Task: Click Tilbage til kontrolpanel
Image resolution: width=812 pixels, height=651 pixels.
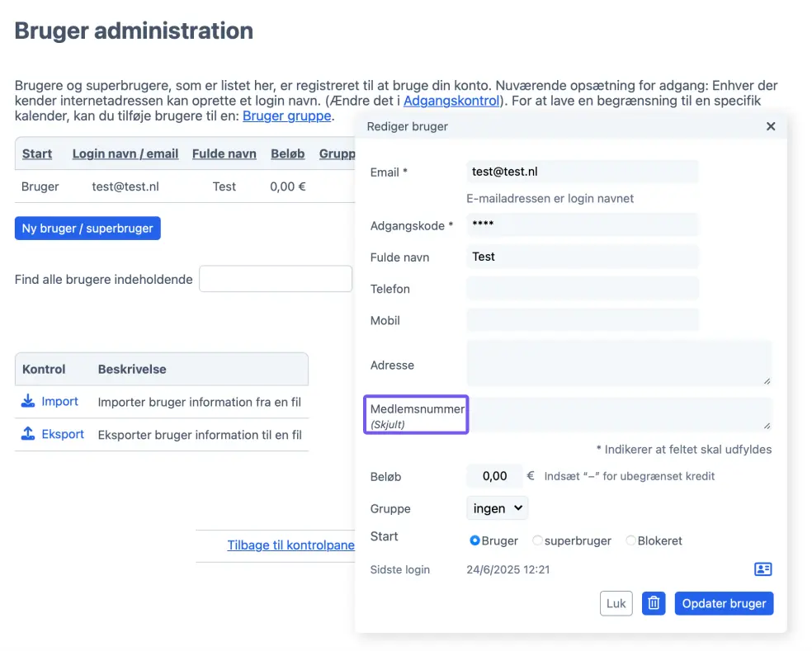Action: 290,545
